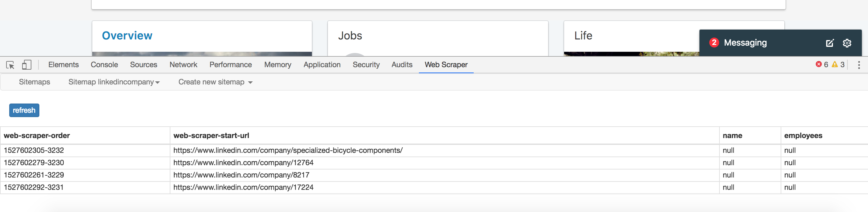Click the specialized-bicycle-components URL row
Screen dimensions: 868x212
(288, 151)
